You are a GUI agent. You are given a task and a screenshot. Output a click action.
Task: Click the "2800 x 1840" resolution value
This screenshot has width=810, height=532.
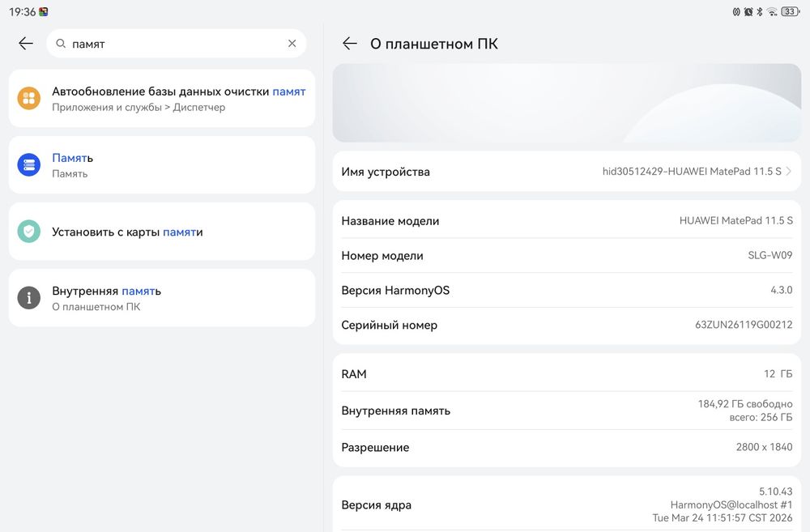(x=764, y=447)
